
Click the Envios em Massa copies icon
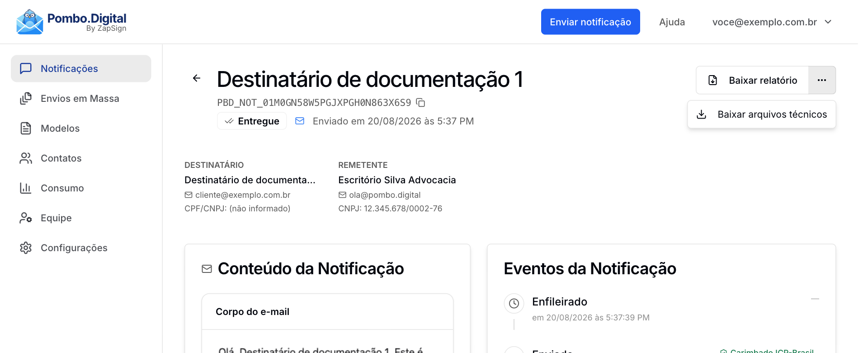[x=26, y=98]
